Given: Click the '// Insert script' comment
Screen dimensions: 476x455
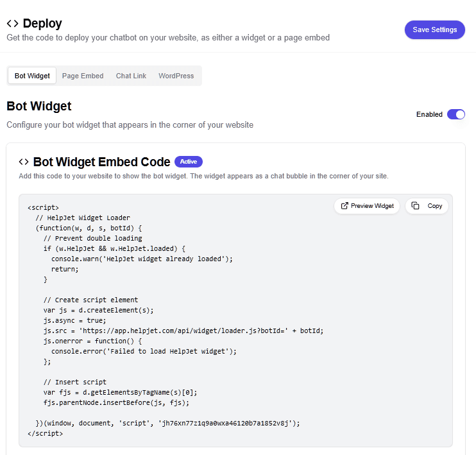Looking at the screenshot, I should pyautogui.click(x=74, y=382).
